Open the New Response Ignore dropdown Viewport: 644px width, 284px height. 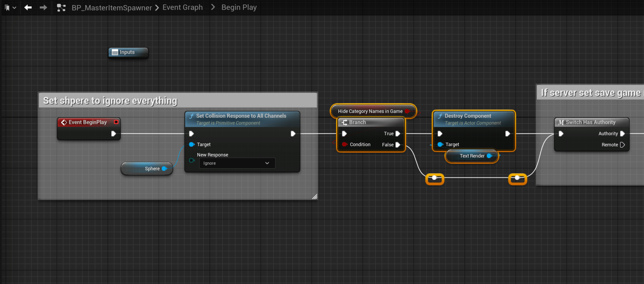(x=237, y=163)
